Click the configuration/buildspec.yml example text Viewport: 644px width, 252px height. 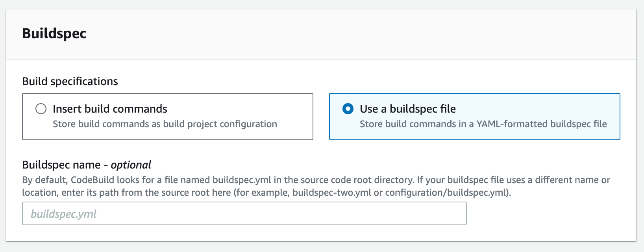449,193
